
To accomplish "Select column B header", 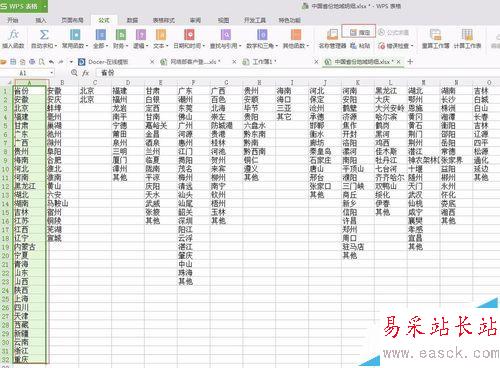I will point(62,82).
